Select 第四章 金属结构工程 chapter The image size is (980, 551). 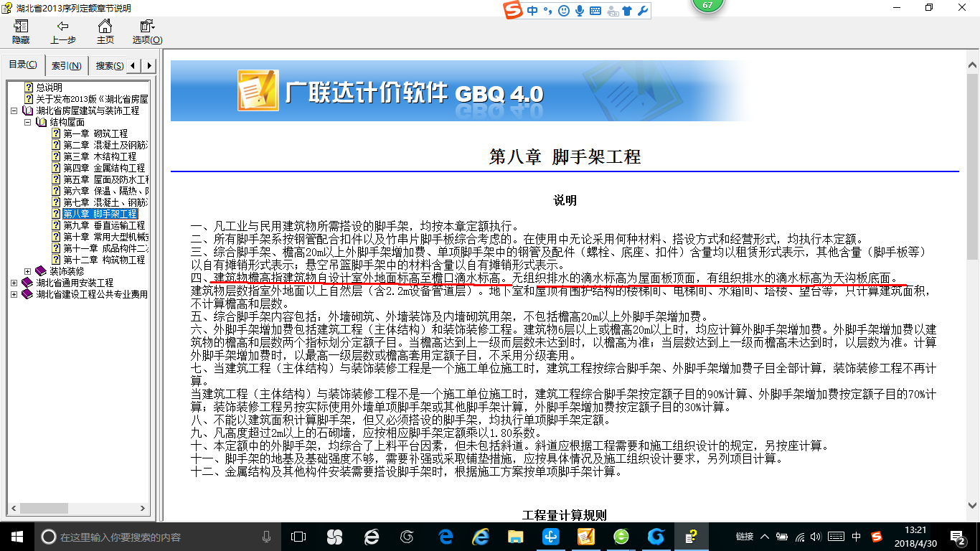click(104, 168)
